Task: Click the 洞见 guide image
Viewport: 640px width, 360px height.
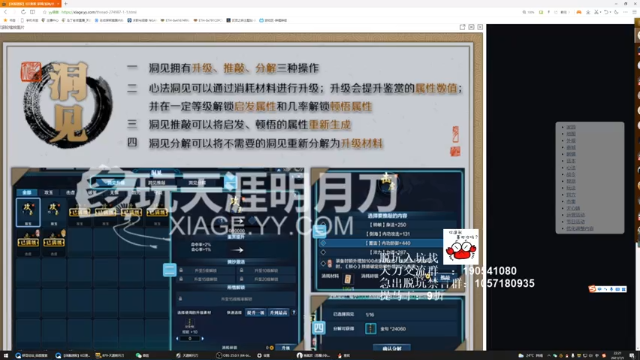Action: [x=241, y=191]
